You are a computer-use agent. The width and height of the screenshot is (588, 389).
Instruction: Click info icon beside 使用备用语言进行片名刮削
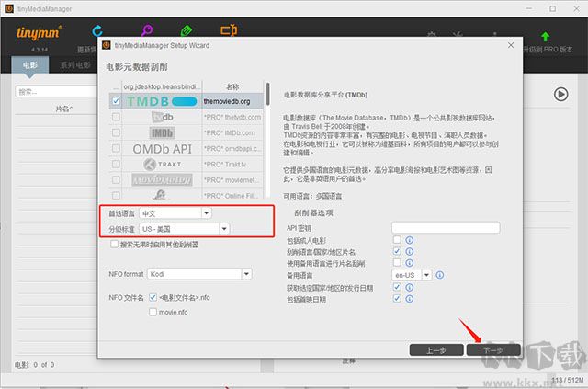coord(410,263)
